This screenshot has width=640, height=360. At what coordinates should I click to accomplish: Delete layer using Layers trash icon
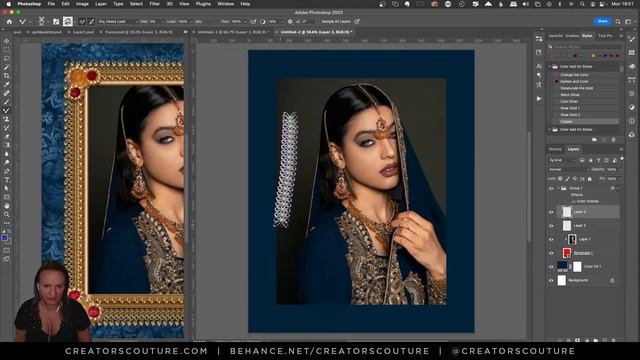(x=613, y=340)
